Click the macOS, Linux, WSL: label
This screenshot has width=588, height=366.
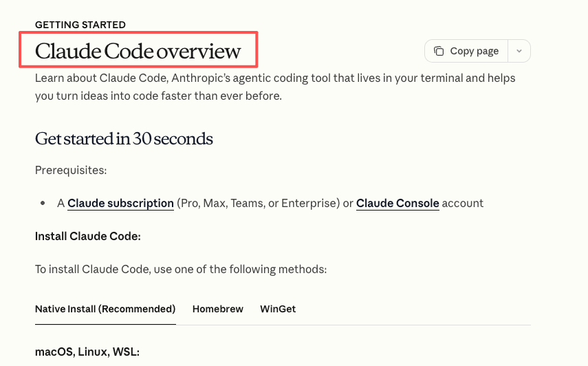[87, 352]
